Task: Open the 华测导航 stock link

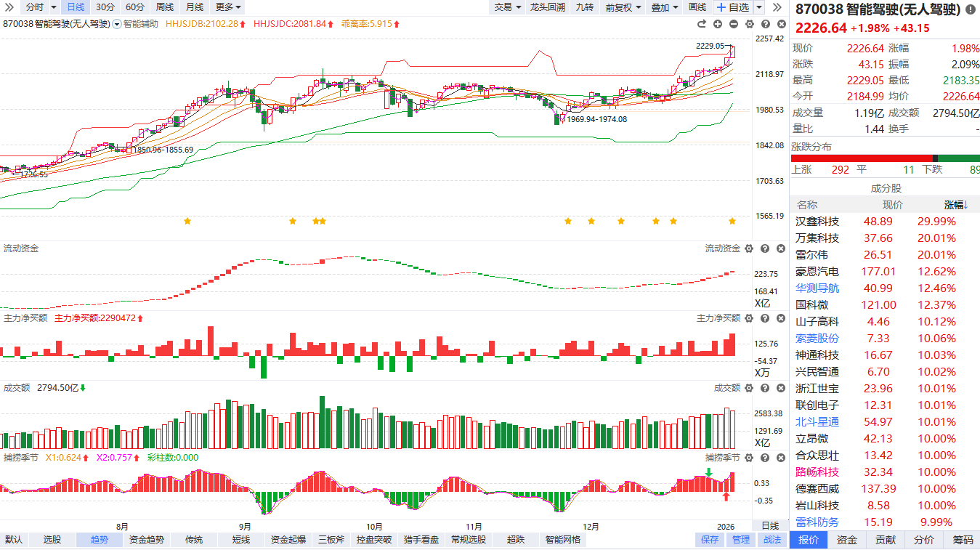Action: pyautogui.click(x=817, y=288)
